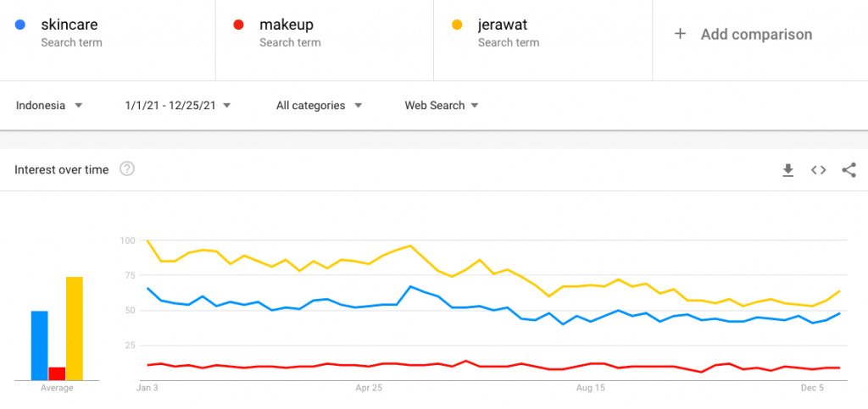Open the embed code icon
Viewport: 868px width, 409px height.
[818, 170]
